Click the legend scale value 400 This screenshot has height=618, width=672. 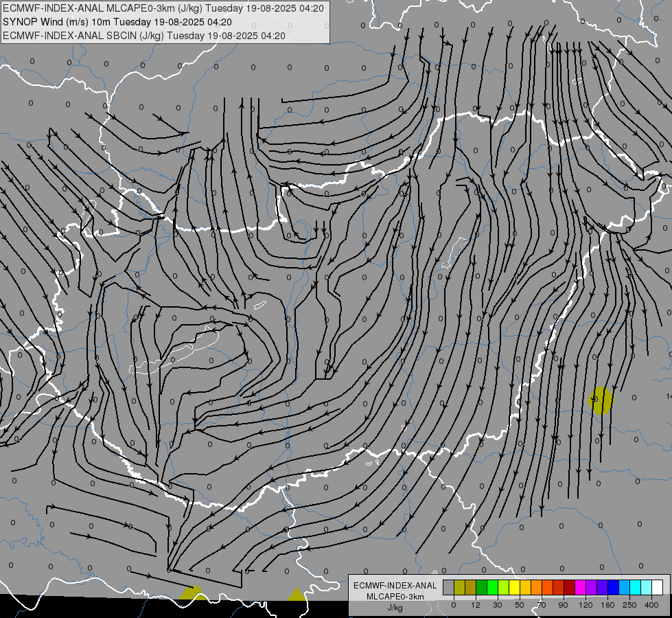coord(651,605)
